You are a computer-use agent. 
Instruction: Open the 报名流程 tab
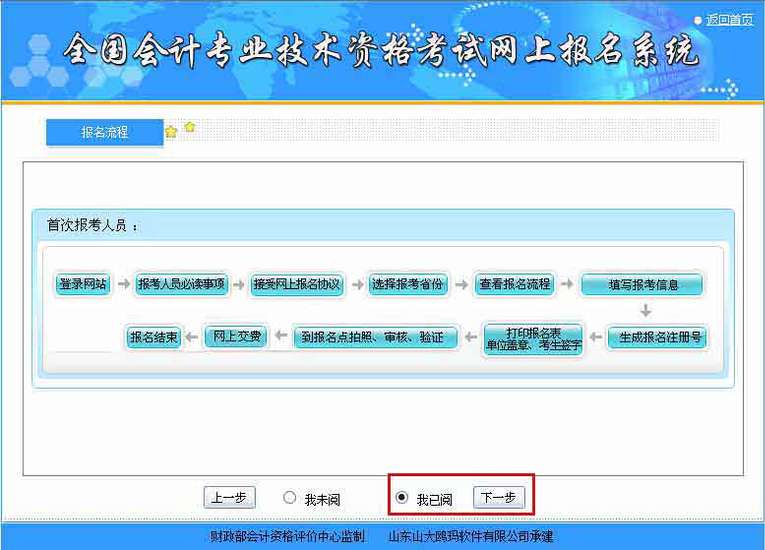point(104,132)
